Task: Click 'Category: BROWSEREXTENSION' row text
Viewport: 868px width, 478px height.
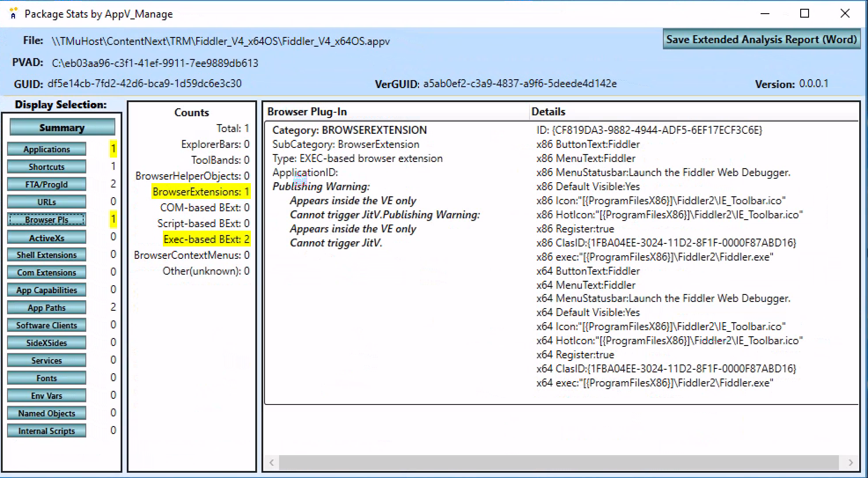Action: [x=349, y=130]
